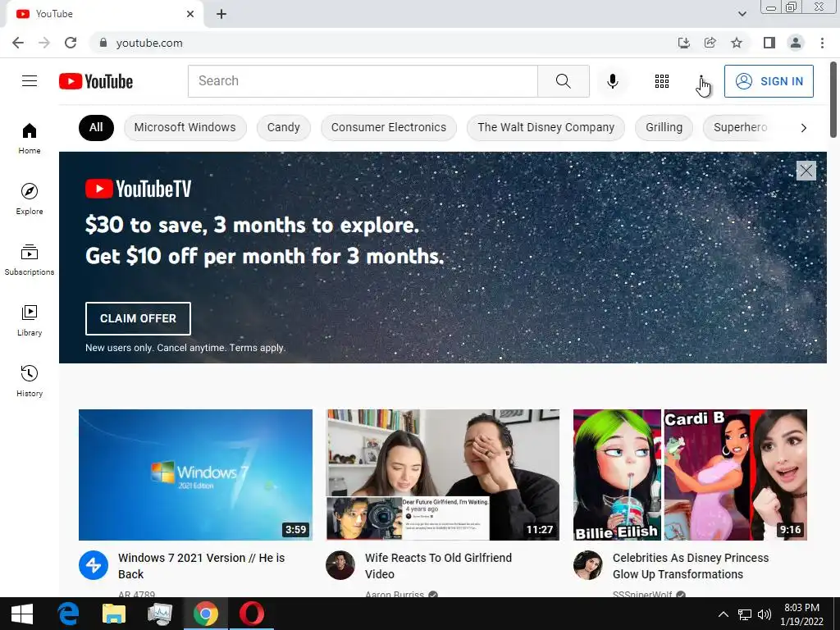Select the Grilling chip
The image size is (840, 630).
pos(664,127)
